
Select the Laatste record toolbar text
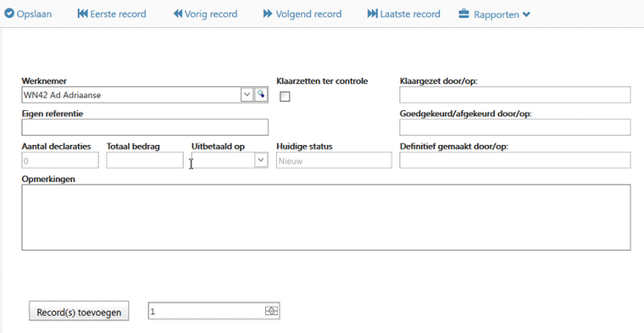pos(410,14)
